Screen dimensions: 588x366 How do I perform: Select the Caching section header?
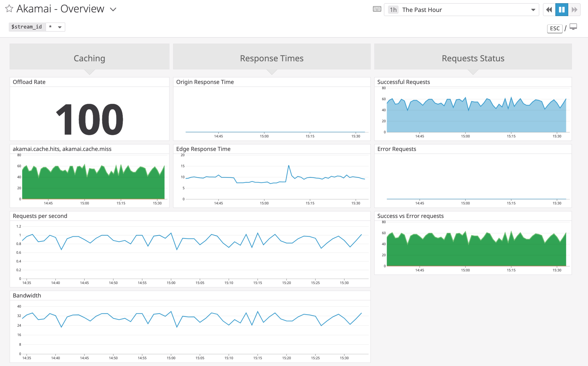pyautogui.click(x=89, y=58)
